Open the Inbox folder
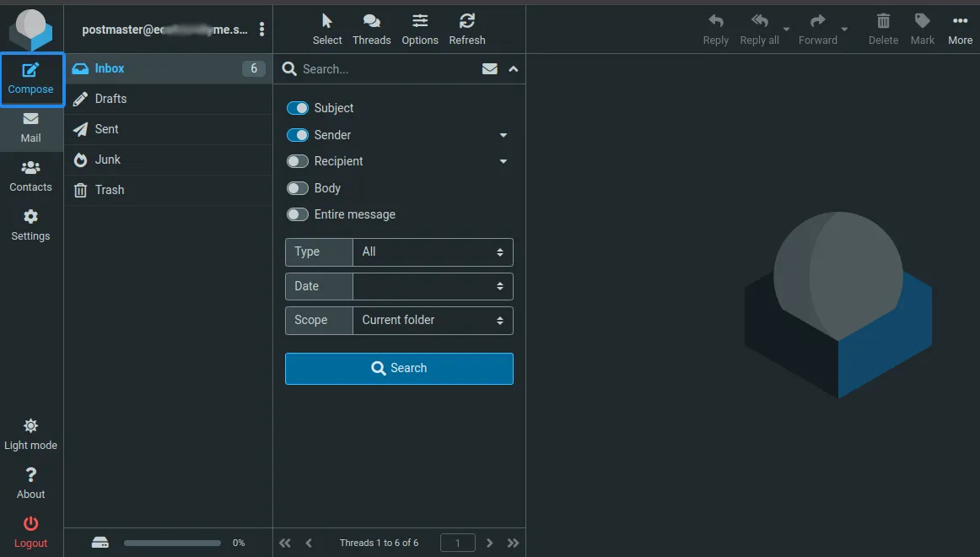The width and height of the screenshot is (980, 557). [x=169, y=68]
